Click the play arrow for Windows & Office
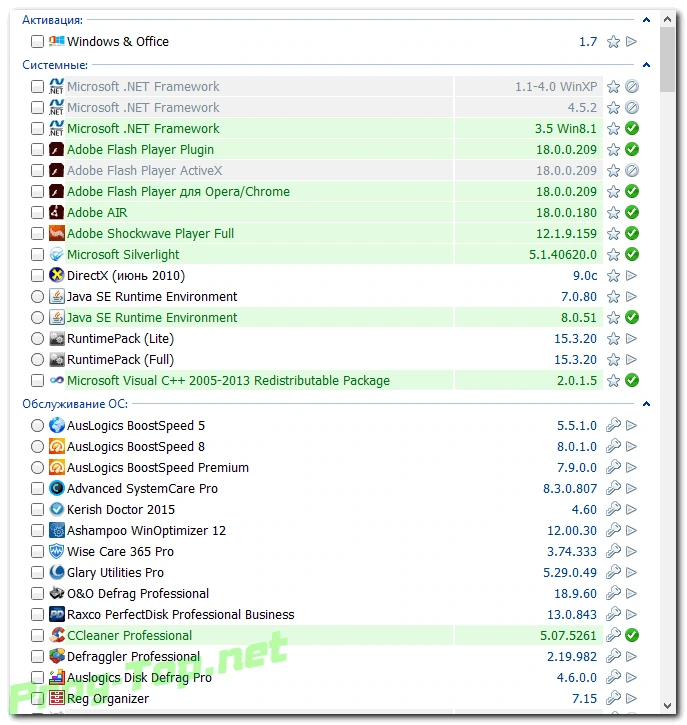Image resolution: width=687 pixels, height=725 pixels. click(x=631, y=42)
